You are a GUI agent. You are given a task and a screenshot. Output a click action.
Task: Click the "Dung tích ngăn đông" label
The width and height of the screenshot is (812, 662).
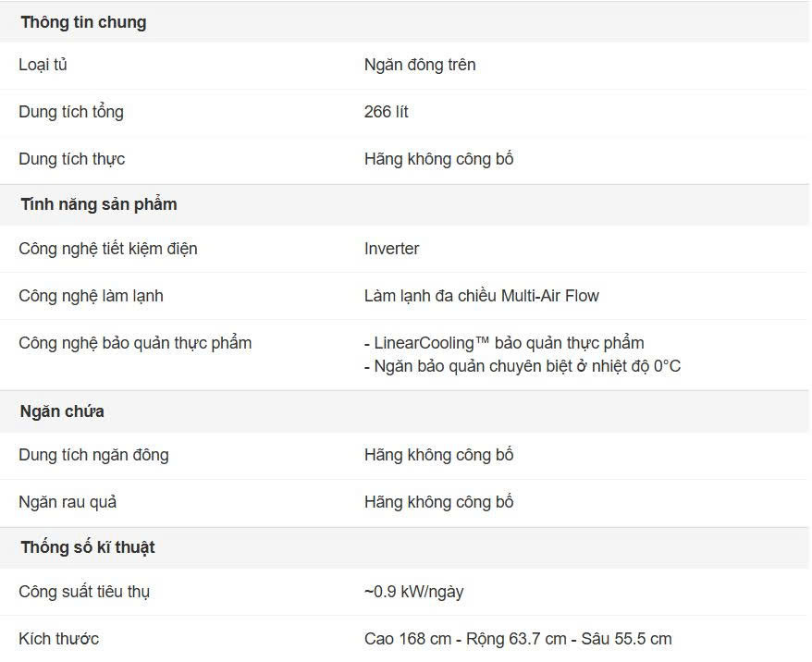(93, 455)
